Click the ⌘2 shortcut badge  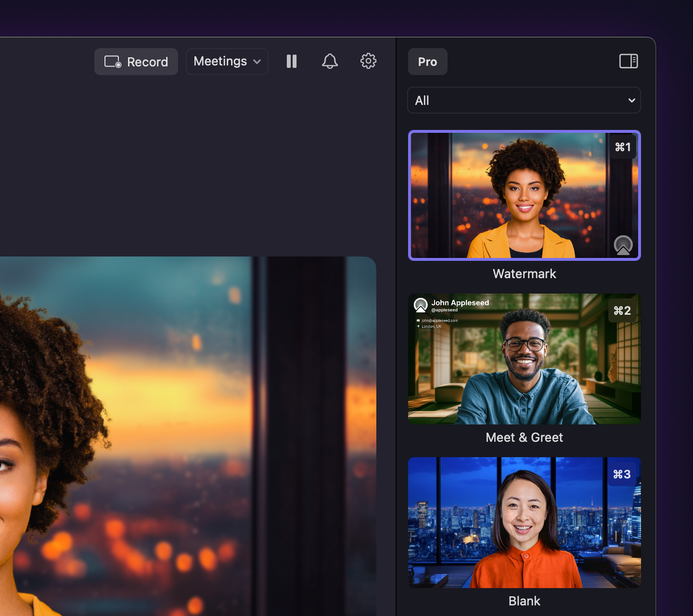(622, 310)
